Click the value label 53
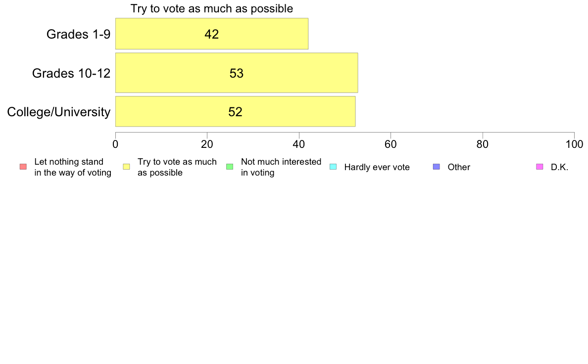Image resolution: width=588 pixels, height=364 pixels. pyautogui.click(x=237, y=73)
